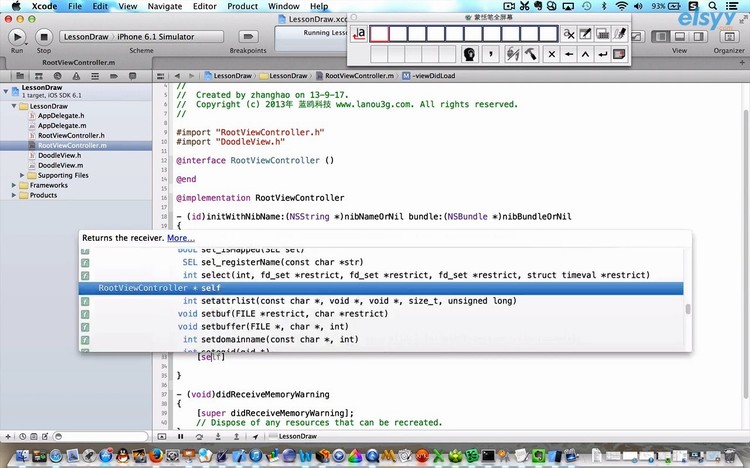Toggle the Debug area view button
750x468 pixels.
pyautogui.click(x=680, y=36)
